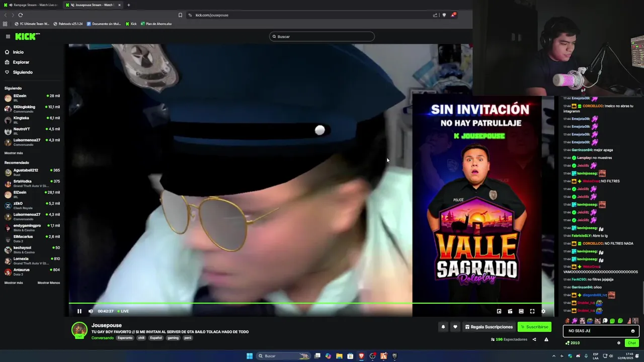
Task: Show hidden system tray icons
Action: tap(554, 356)
